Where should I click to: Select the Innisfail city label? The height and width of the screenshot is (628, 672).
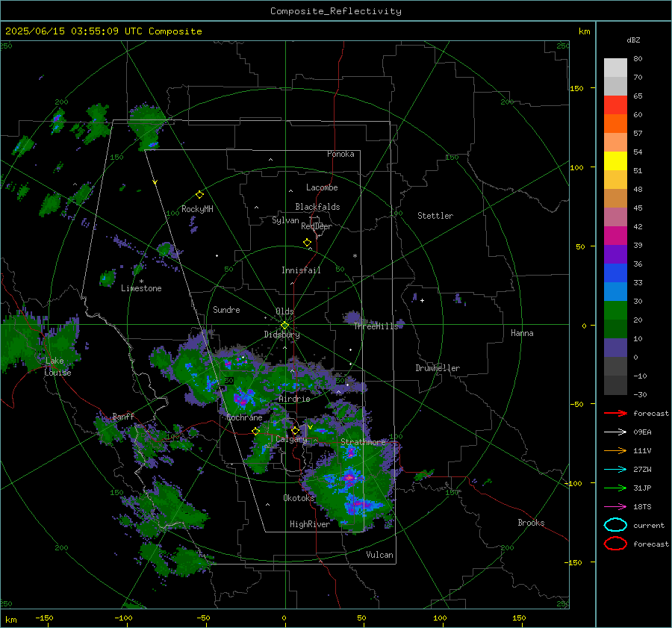(301, 270)
